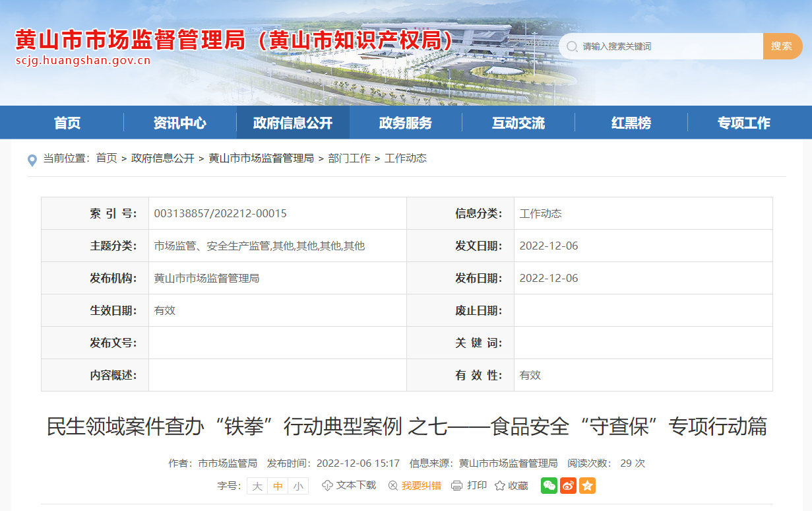The image size is (812, 511).
Task: Click the 索引号 label cell
Action: [95, 214]
